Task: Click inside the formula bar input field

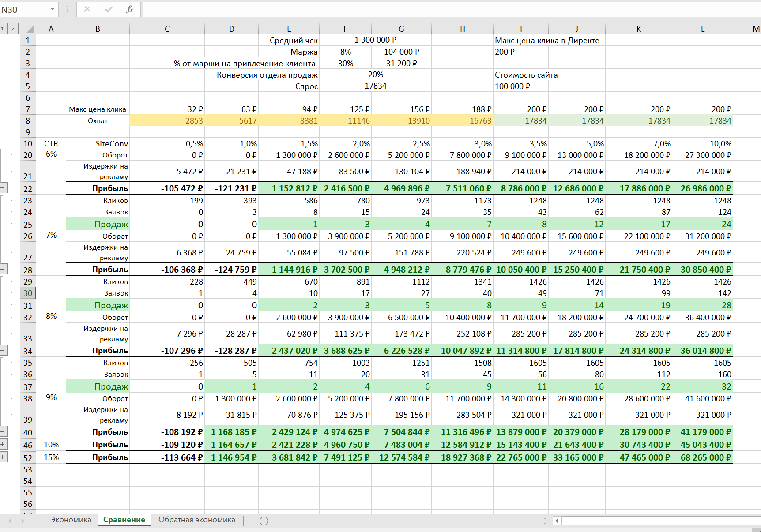Action: [441, 9]
